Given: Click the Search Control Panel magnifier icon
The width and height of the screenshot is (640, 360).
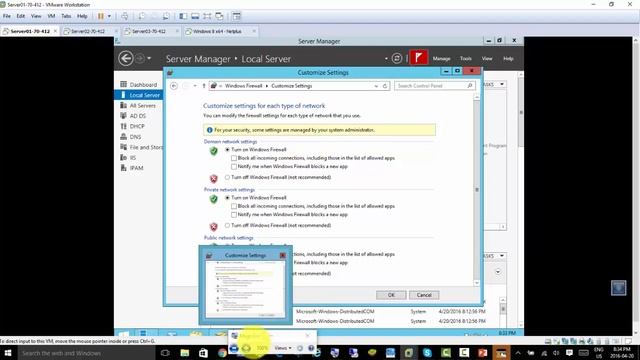Looking at the screenshot, I should pyautogui.click(x=470, y=86).
